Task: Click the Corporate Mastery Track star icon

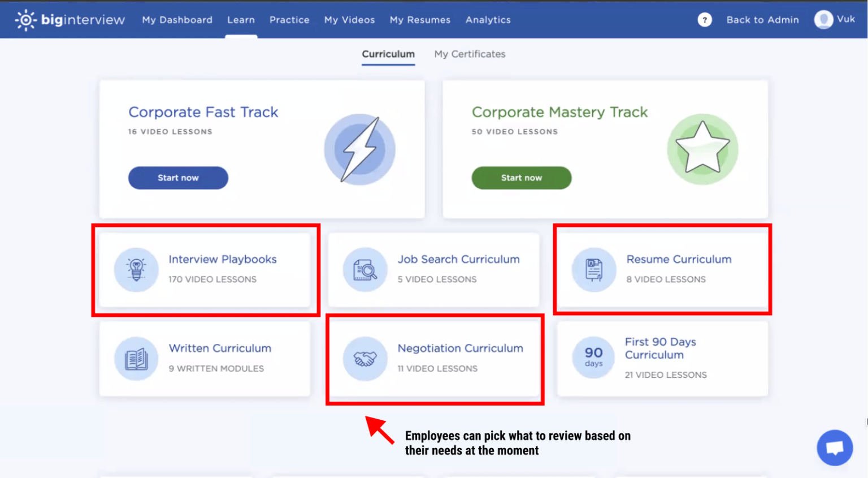Action: coord(702,149)
